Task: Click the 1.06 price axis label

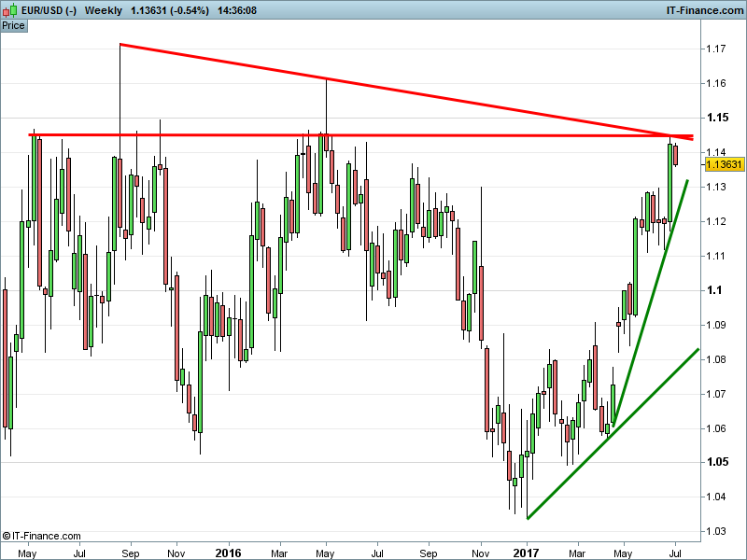Action: pyautogui.click(x=716, y=428)
